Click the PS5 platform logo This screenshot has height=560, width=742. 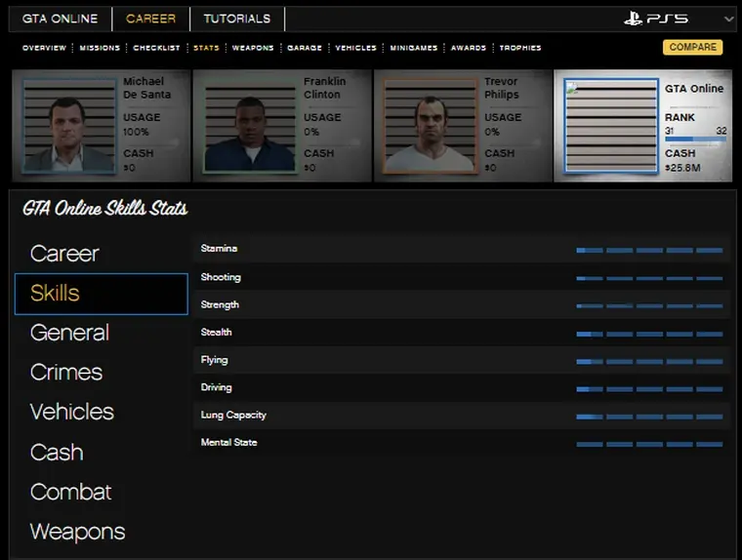(655, 19)
